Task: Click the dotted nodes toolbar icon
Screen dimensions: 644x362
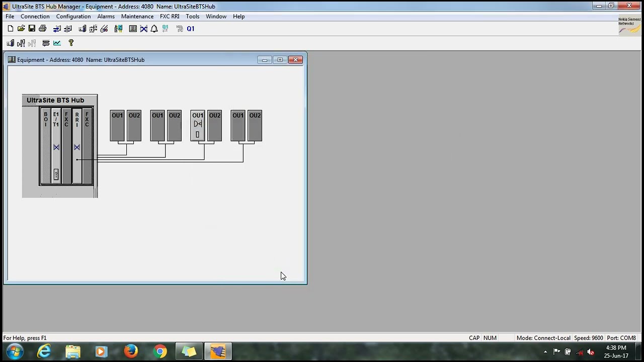Action: coord(93,29)
